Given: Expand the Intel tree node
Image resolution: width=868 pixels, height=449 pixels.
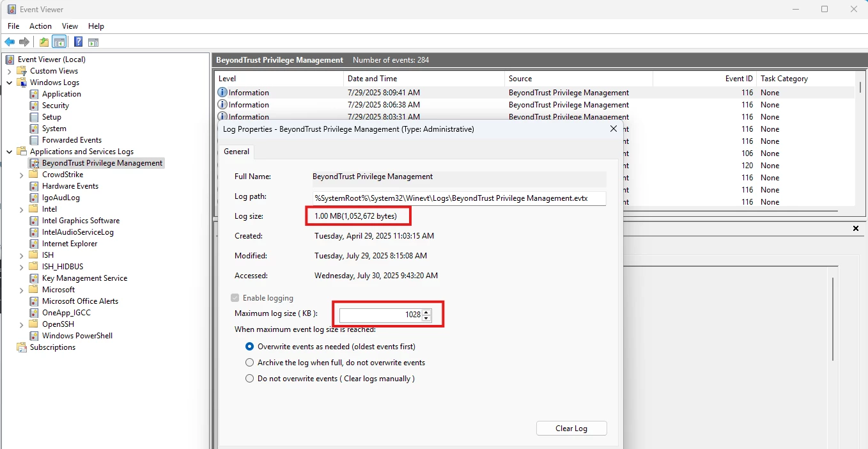Looking at the screenshot, I should [22, 209].
